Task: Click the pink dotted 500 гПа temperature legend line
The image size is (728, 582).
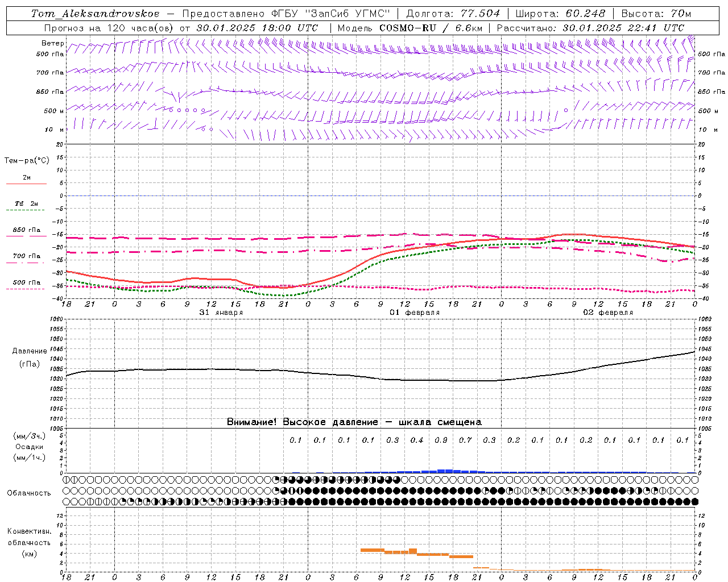Action: click(26, 289)
